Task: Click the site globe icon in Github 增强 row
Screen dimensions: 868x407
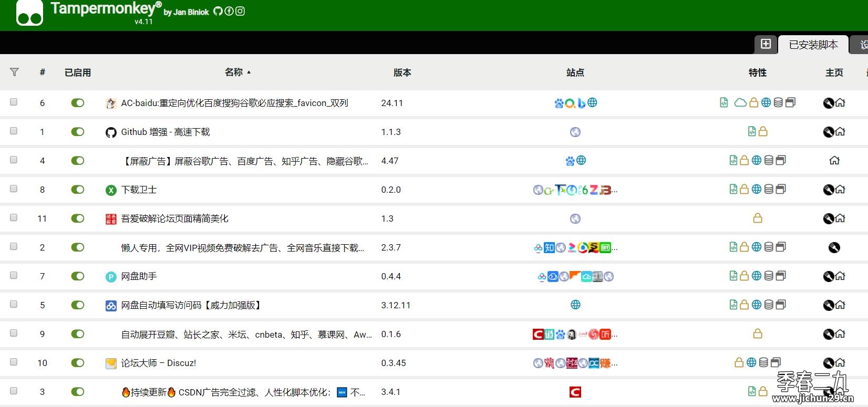Action: [575, 132]
